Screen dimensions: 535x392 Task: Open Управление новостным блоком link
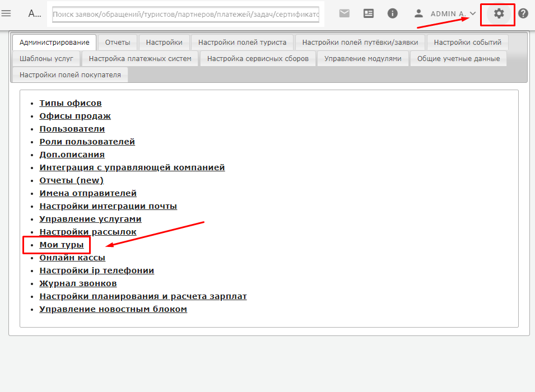pos(113,309)
